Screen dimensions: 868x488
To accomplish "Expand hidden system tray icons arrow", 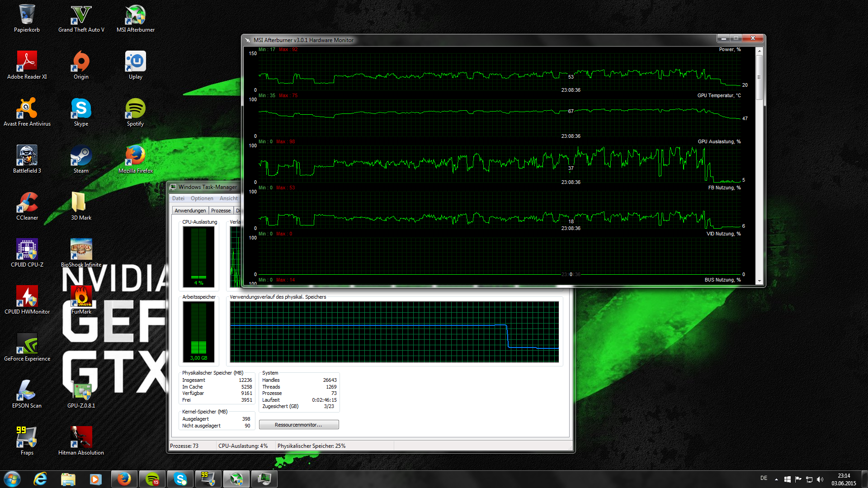I will 776,479.
